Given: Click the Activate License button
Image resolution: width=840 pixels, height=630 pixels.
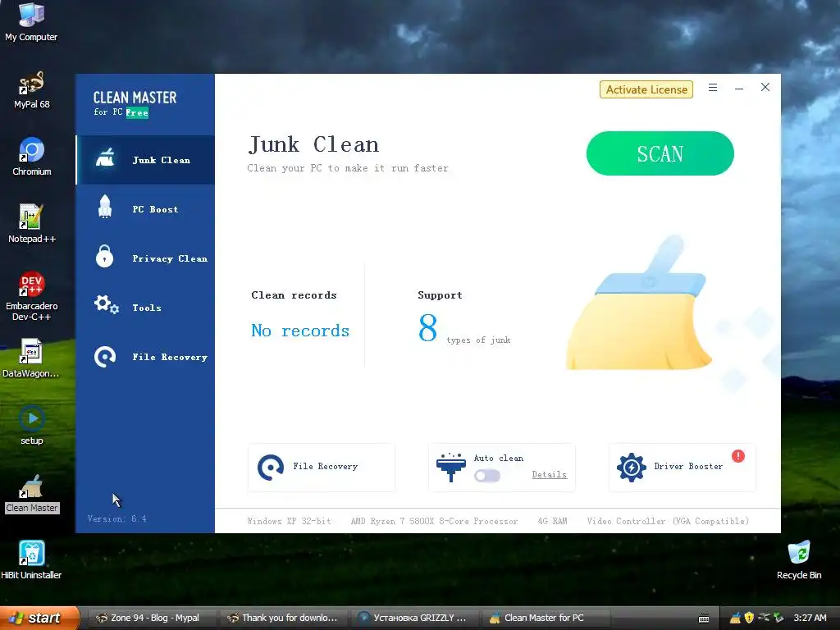Looking at the screenshot, I should (646, 89).
